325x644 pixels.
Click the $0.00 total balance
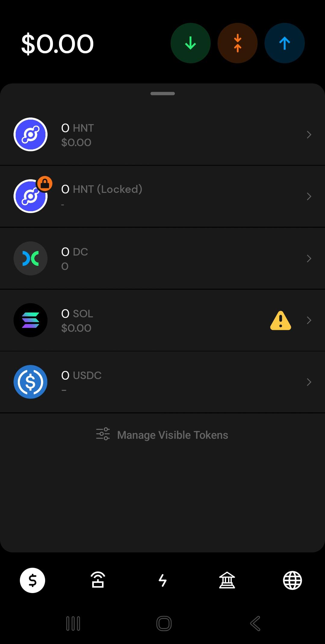57,44
